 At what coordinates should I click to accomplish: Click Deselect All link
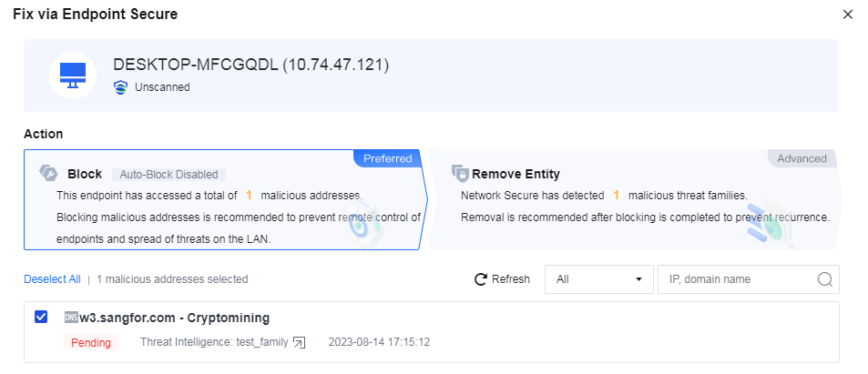52,279
